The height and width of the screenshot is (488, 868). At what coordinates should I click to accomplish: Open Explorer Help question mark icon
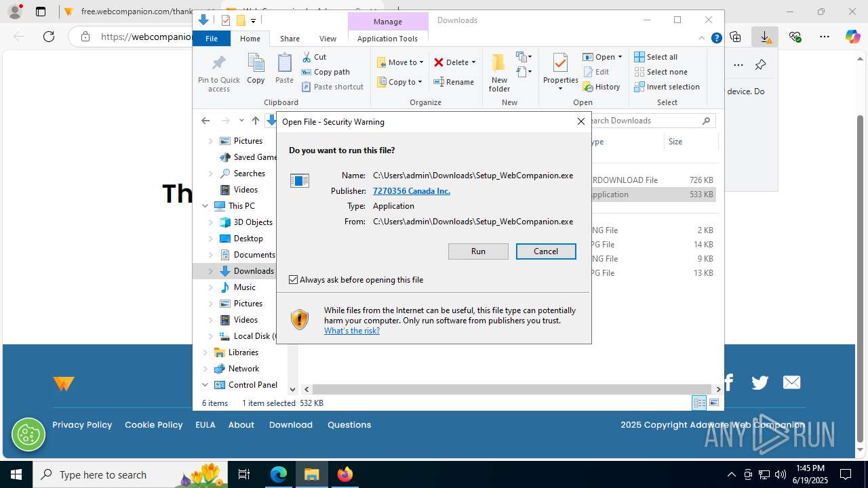coord(716,39)
